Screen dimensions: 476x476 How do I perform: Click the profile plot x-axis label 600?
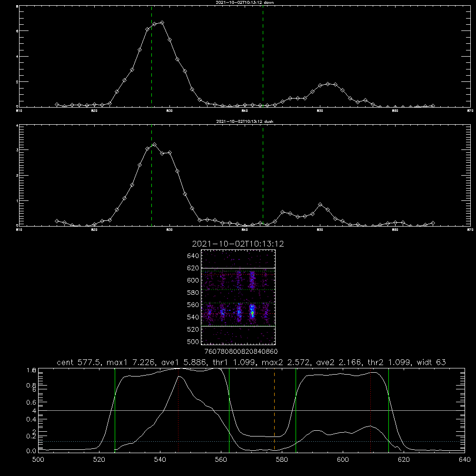click(343, 460)
